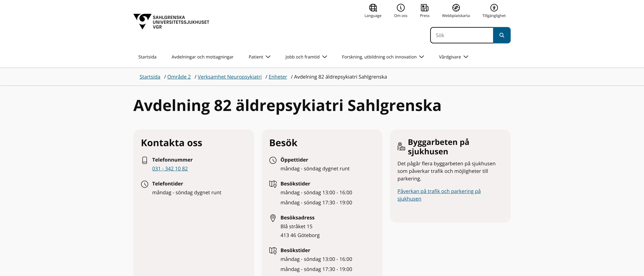Go to Startsida in main navigation
Viewport: 644px width, 276px height.
tap(147, 57)
